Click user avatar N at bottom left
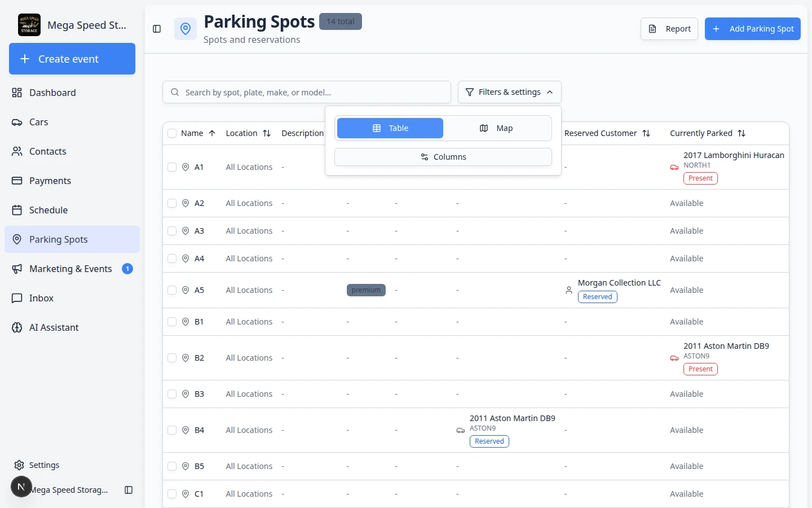The image size is (812, 508). tap(21, 487)
